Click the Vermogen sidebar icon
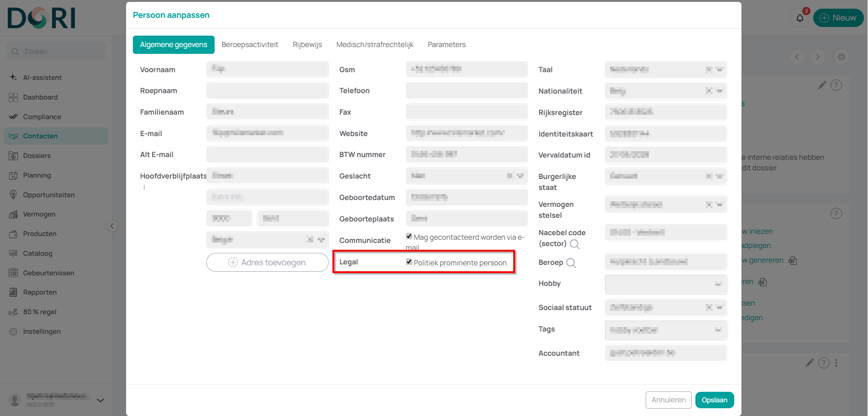The image size is (868, 416). (13, 214)
